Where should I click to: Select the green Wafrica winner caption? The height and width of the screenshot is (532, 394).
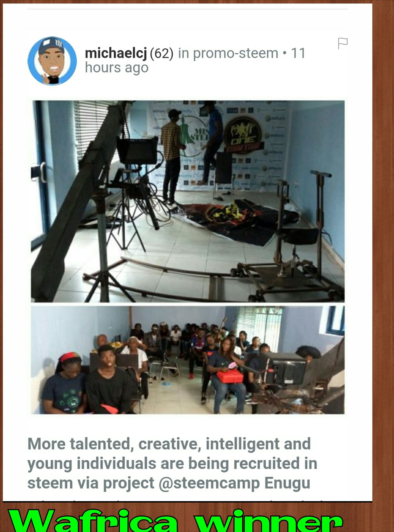coord(175,521)
